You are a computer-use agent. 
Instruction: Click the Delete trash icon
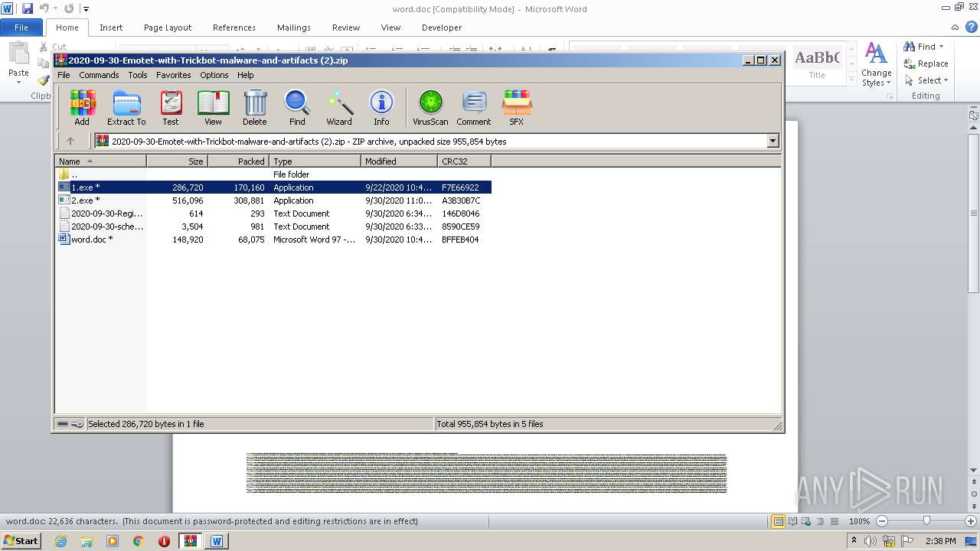coord(255,107)
